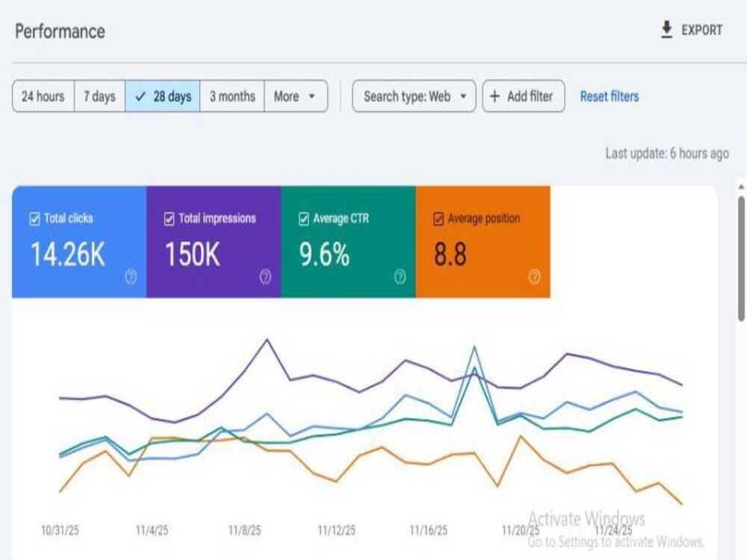This screenshot has height=560, width=747.
Task: Click the orange Average position card
Action: 483,242
